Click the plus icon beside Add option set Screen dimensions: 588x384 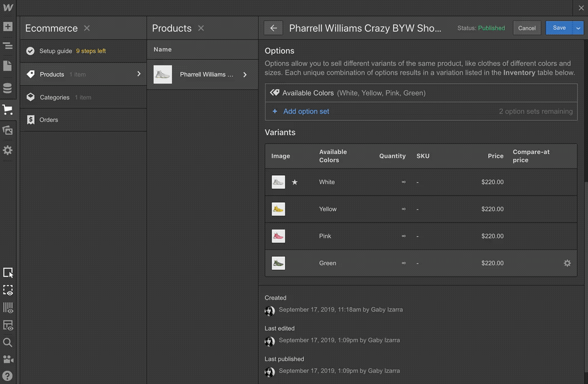pos(275,112)
